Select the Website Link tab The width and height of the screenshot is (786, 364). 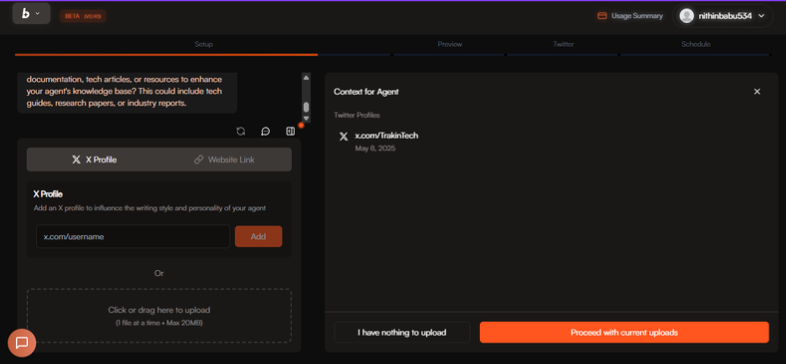(225, 159)
